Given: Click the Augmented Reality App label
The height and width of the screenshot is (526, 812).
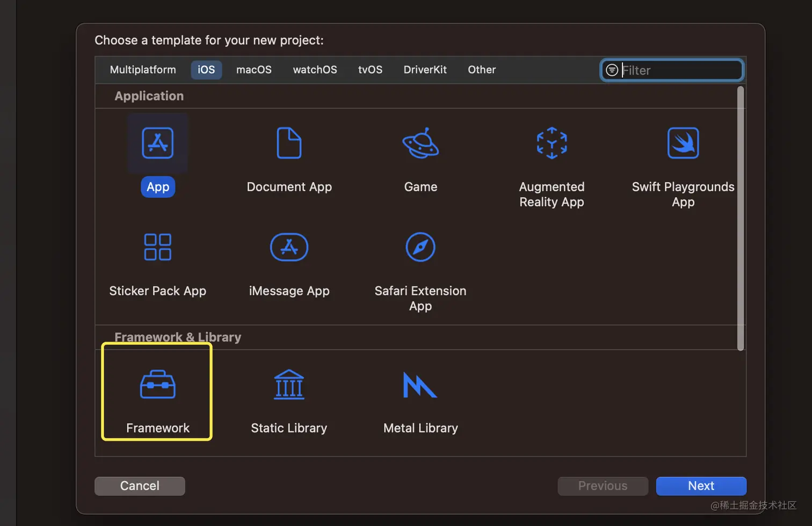Looking at the screenshot, I should point(552,194).
